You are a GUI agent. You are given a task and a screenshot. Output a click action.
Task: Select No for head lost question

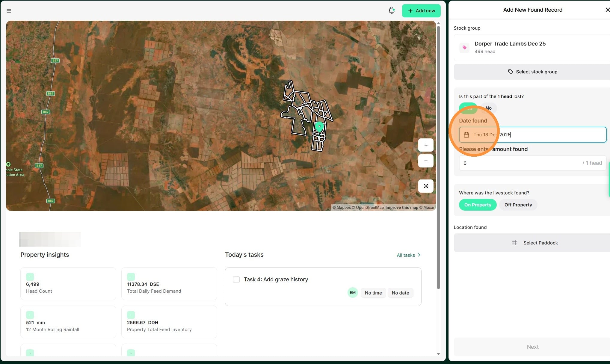pyautogui.click(x=488, y=108)
